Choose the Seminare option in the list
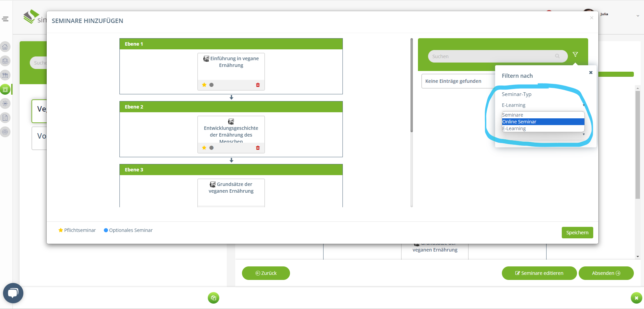The width and height of the screenshot is (644, 309). [542, 115]
